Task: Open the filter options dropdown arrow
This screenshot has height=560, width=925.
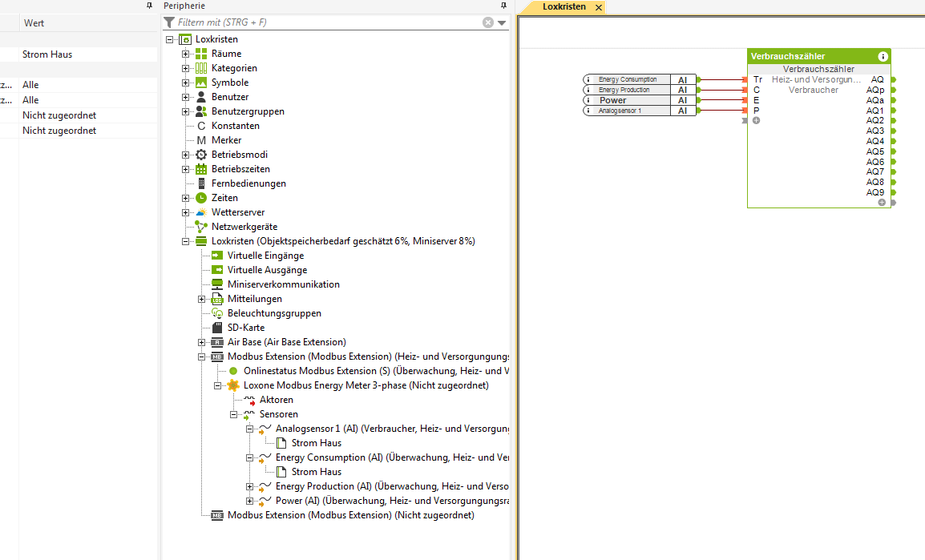Action: [x=502, y=22]
